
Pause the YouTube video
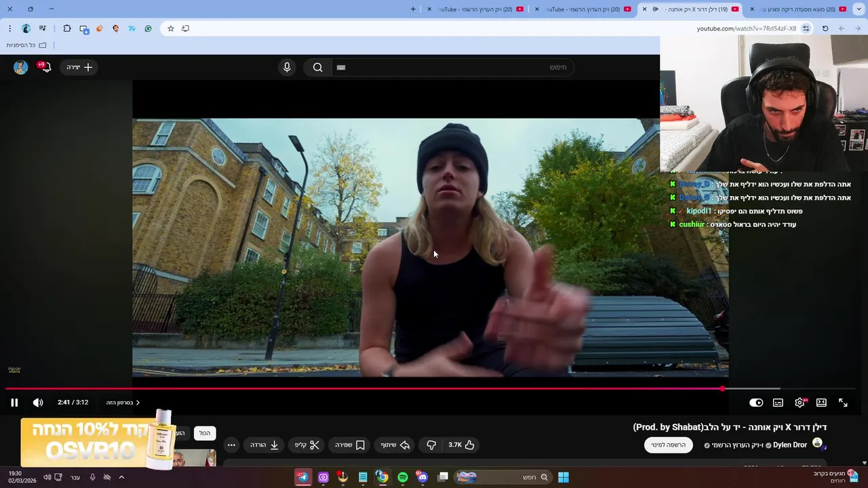[x=14, y=403]
